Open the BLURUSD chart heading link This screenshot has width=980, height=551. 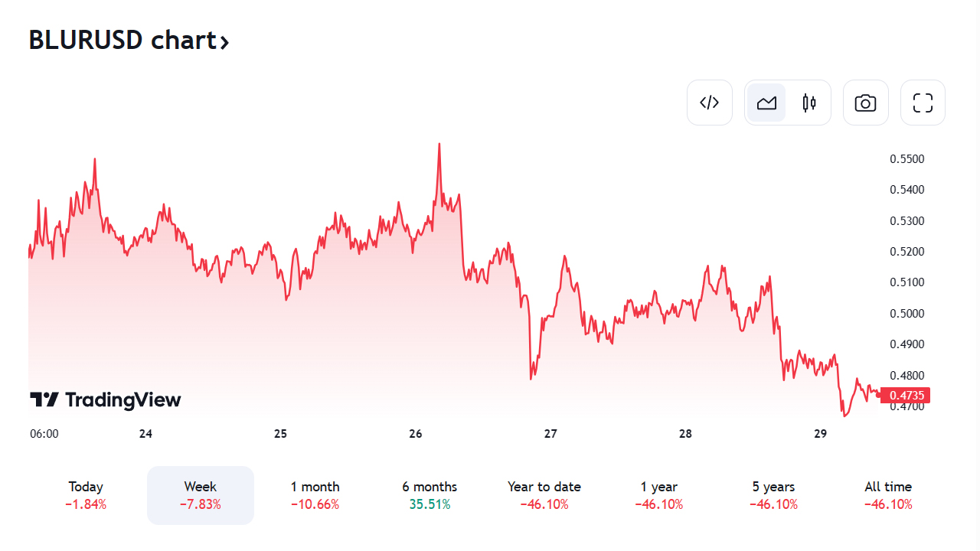click(x=122, y=40)
